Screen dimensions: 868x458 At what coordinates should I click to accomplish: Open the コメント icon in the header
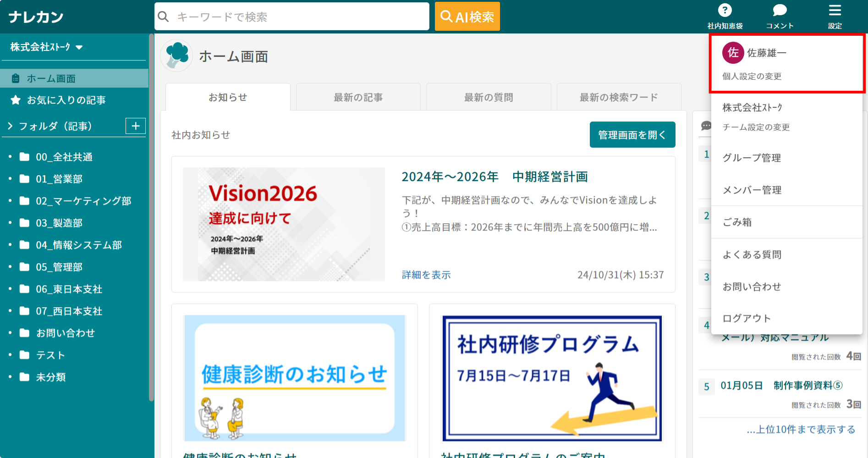pyautogui.click(x=779, y=11)
